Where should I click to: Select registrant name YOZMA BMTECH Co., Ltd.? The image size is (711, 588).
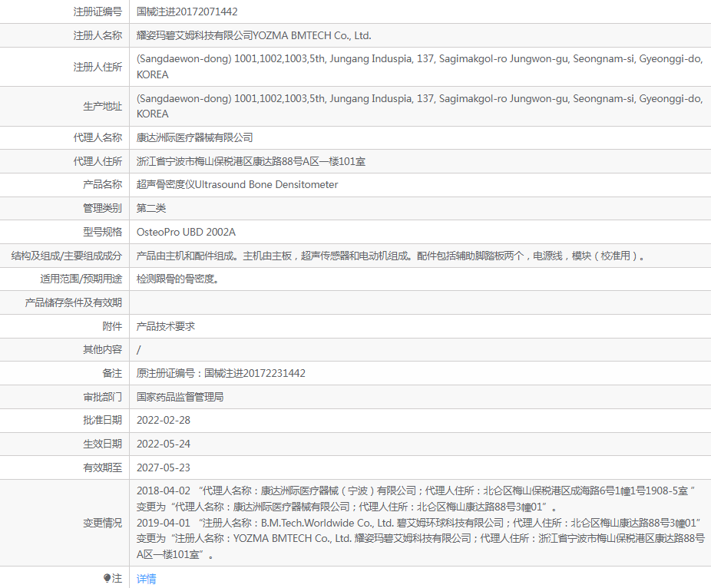[312, 35]
